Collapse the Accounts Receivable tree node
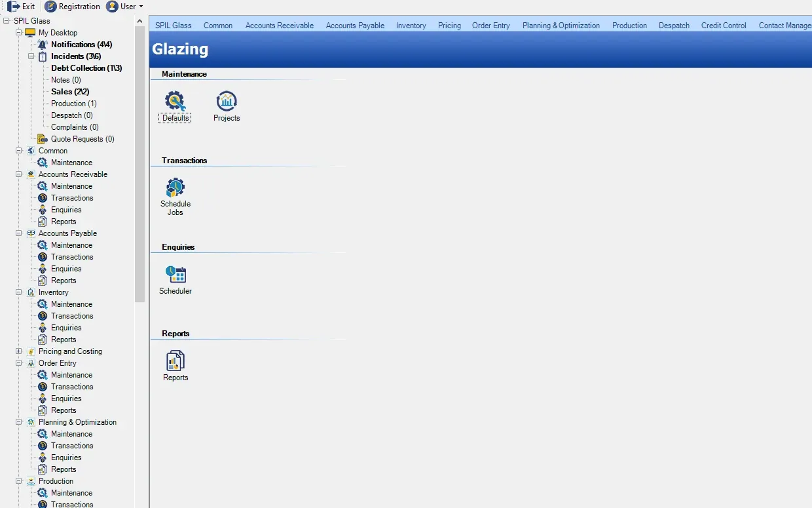Screen dimensions: 812x508 click(19, 174)
